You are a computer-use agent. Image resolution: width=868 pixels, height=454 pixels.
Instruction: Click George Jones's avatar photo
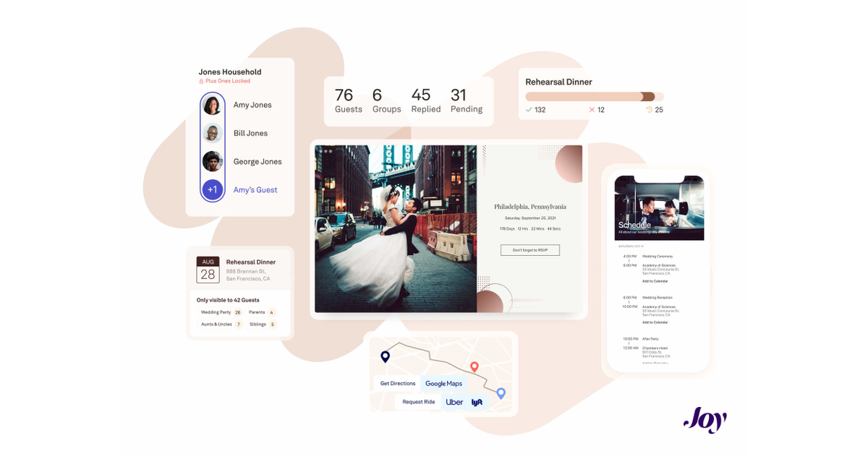point(213,161)
